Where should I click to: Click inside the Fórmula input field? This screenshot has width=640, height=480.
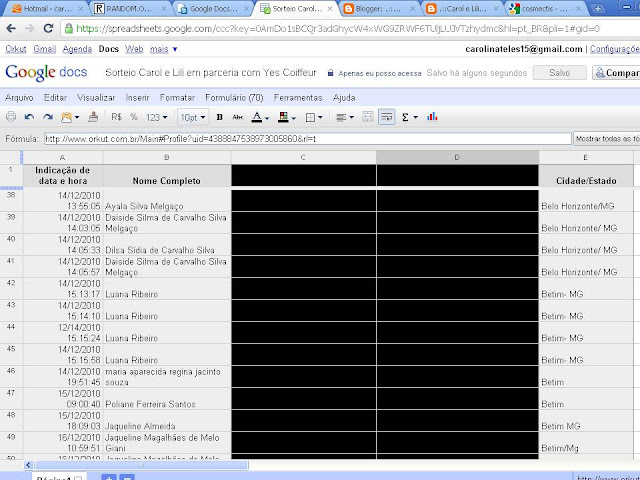tap(308, 139)
